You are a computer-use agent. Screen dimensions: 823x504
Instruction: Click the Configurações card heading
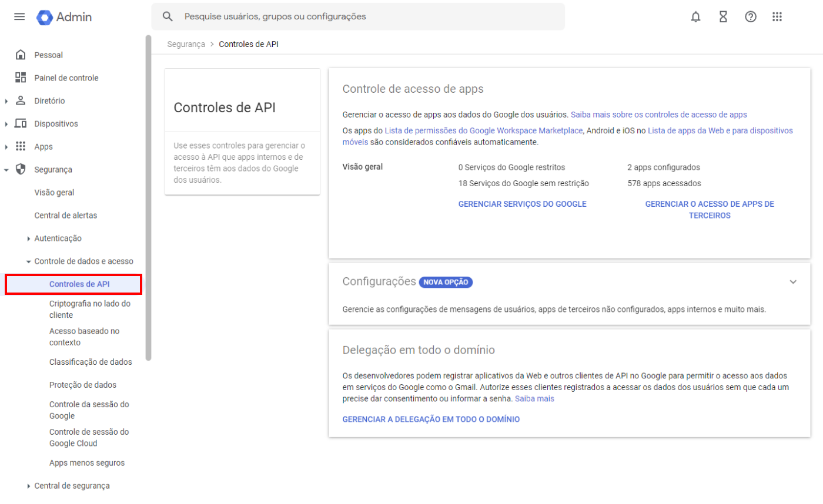(379, 281)
